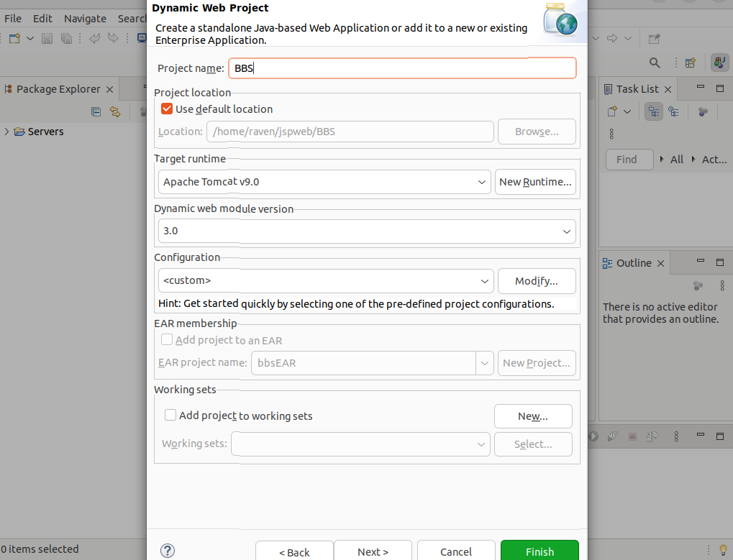The height and width of the screenshot is (560, 733).
Task: Click the Next button
Action: tap(373, 551)
